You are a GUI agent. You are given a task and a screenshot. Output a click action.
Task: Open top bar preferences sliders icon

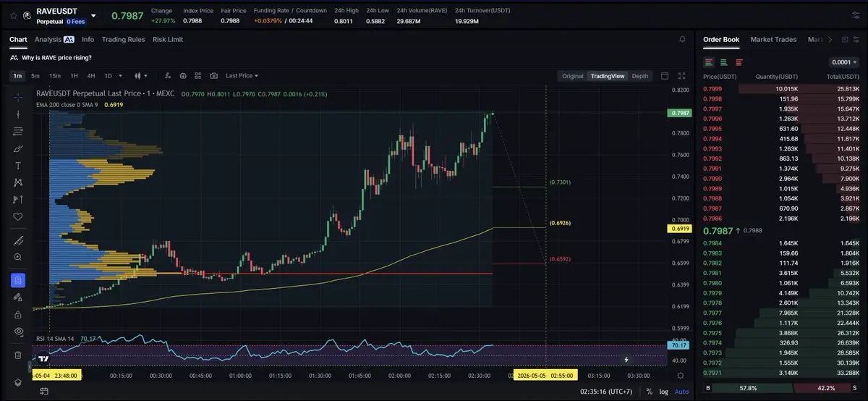[x=856, y=14]
